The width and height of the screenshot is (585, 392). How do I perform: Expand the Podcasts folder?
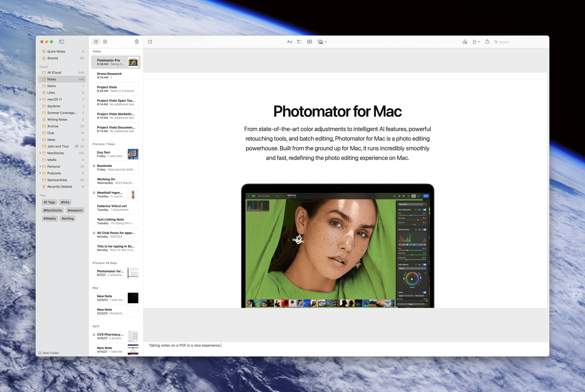40,173
